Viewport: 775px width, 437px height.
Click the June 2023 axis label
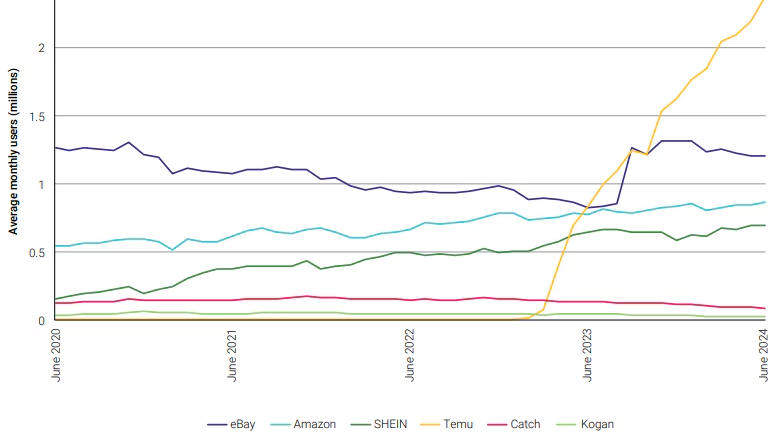coord(587,355)
